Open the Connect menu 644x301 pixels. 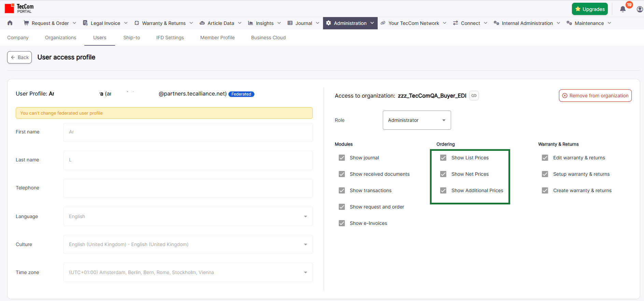point(470,23)
